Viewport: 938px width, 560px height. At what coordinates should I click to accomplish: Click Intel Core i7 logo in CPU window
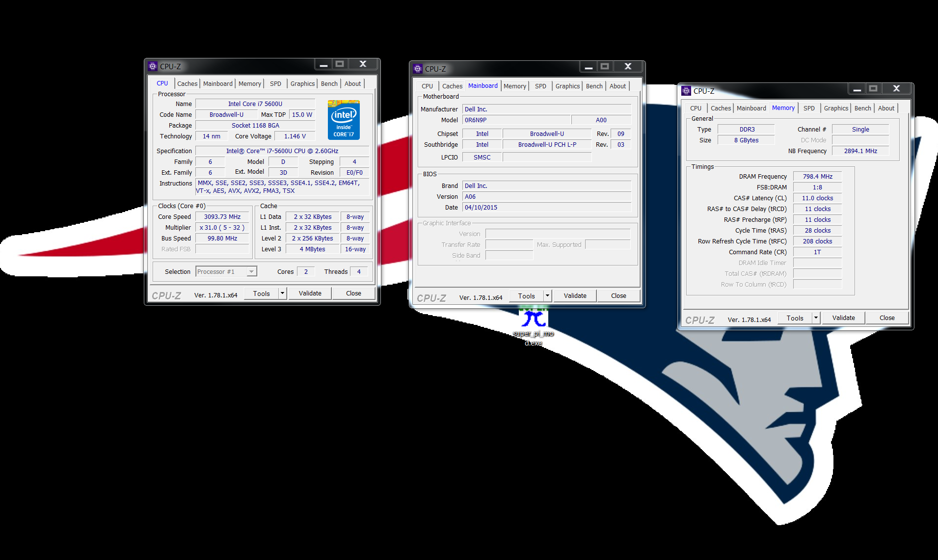coord(344,120)
